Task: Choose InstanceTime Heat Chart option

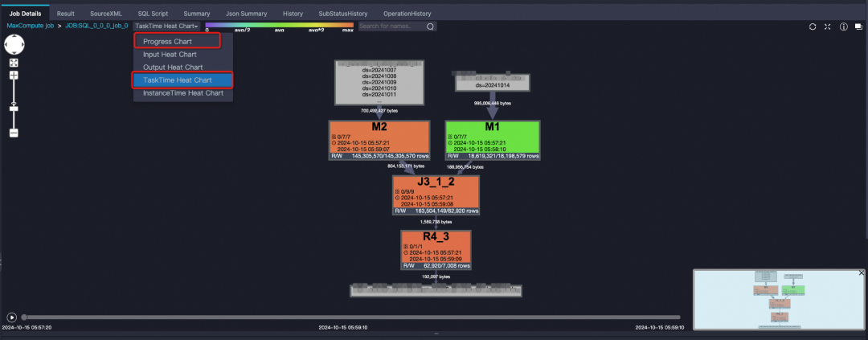Action: pyautogui.click(x=183, y=93)
